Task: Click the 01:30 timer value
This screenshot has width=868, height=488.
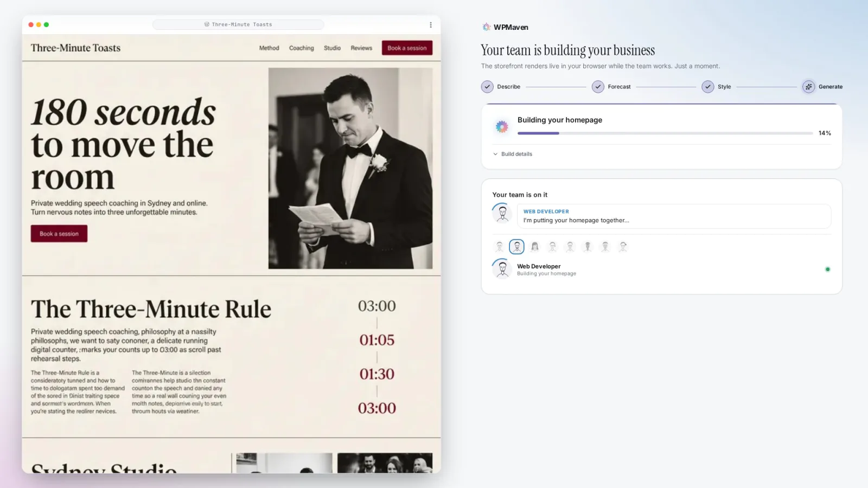Action: (x=377, y=374)
